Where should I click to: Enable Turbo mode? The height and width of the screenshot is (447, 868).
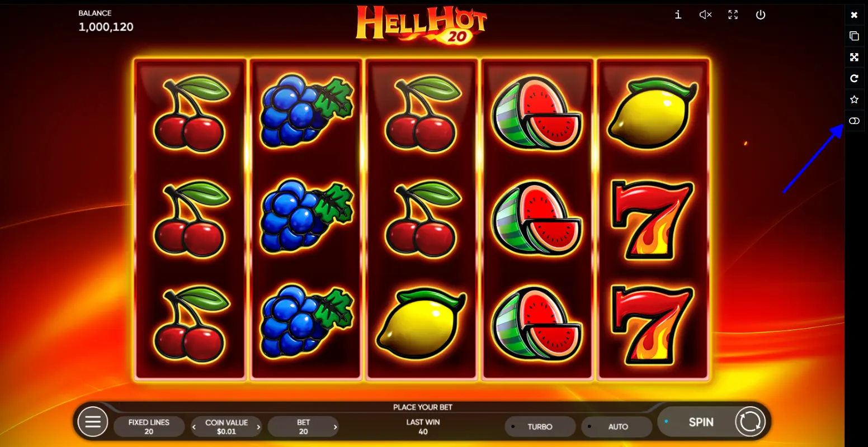tap(540, 427)
